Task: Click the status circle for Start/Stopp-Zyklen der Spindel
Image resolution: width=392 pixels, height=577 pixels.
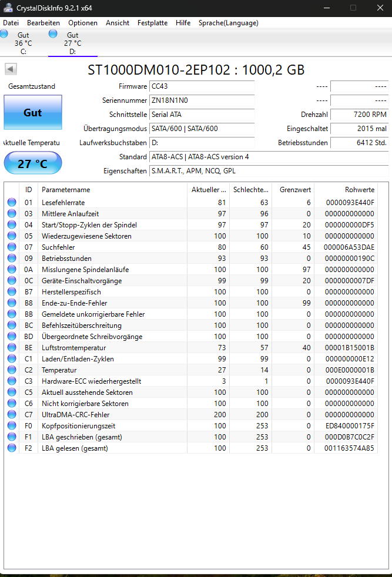Action: point(12,224)
